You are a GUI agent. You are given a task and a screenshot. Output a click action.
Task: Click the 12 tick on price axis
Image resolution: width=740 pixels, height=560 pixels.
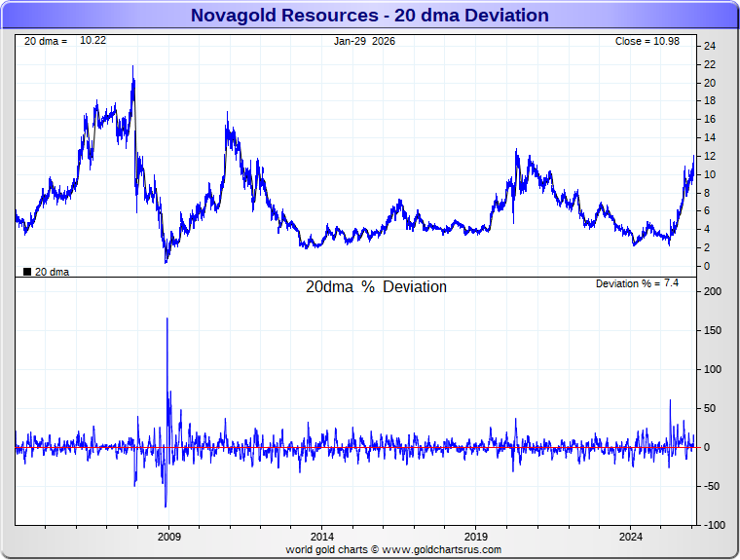710,156
